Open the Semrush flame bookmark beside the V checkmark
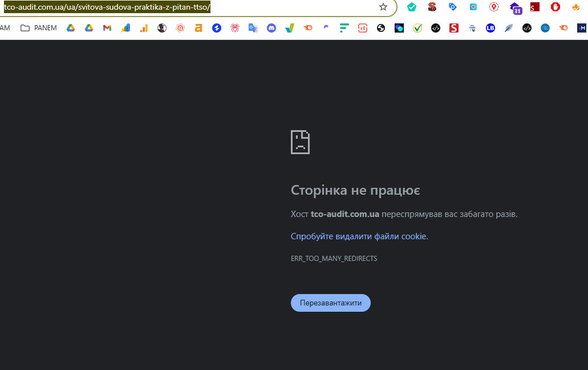The height and width of the screenshot is (370, 588). point(308,28)
